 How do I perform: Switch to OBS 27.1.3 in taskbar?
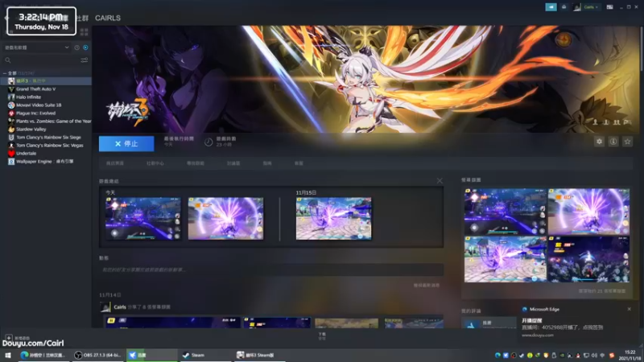97,355
